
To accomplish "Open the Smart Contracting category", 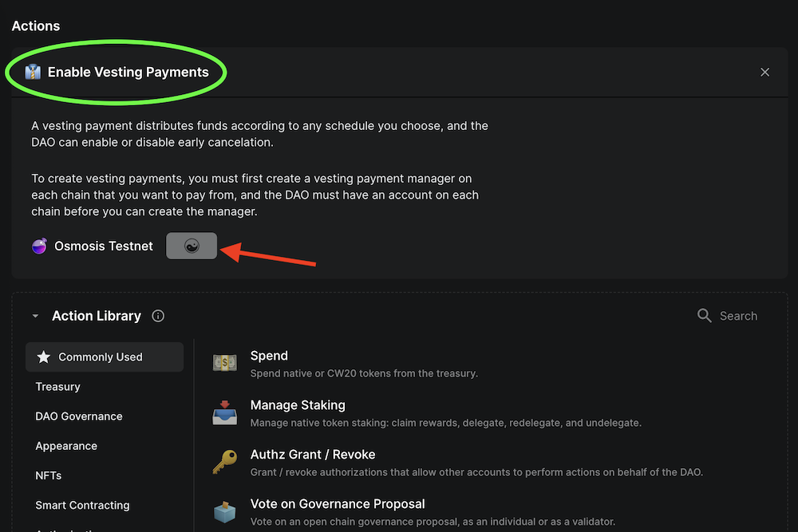I will coord(82,505).
